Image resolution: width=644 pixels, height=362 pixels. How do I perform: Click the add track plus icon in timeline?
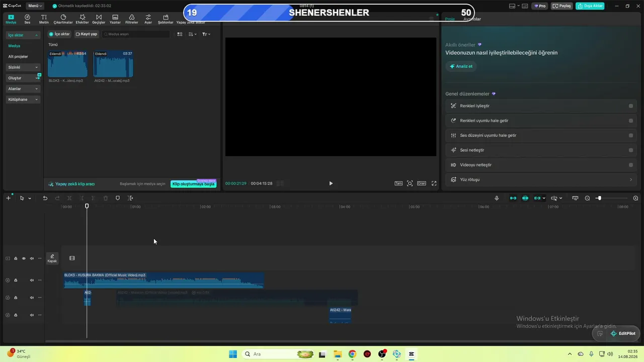[x=8, y=198]
